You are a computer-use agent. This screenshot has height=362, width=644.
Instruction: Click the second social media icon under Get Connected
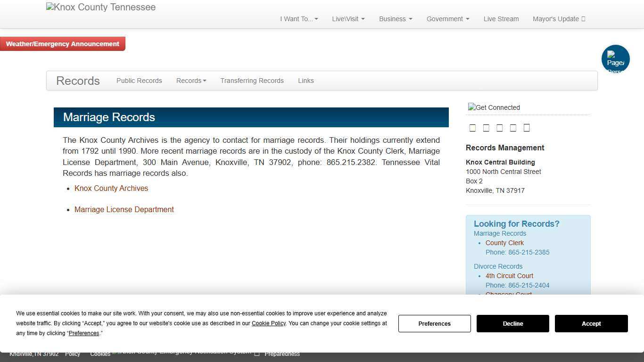[486, 127]
